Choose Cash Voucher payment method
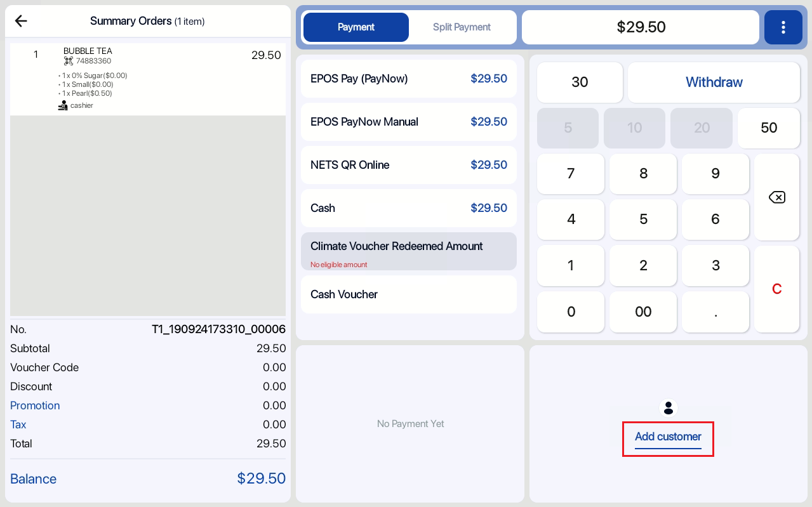This screenshot has width=812, height=507. pos(409,294)
